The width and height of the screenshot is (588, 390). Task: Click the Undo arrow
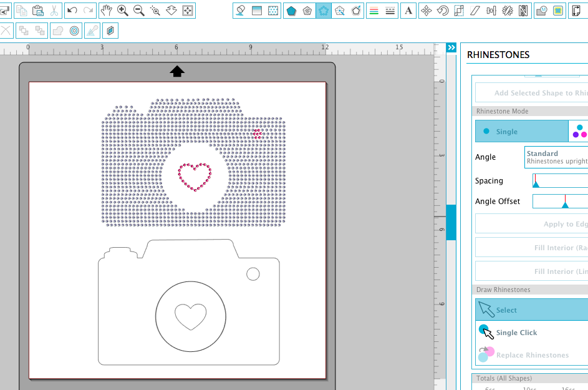coord(72,10)
